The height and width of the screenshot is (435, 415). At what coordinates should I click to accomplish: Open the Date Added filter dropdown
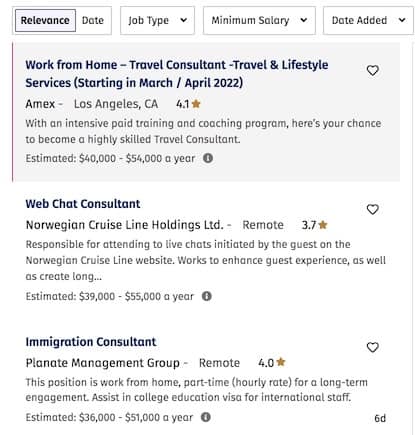pos(368,20)
